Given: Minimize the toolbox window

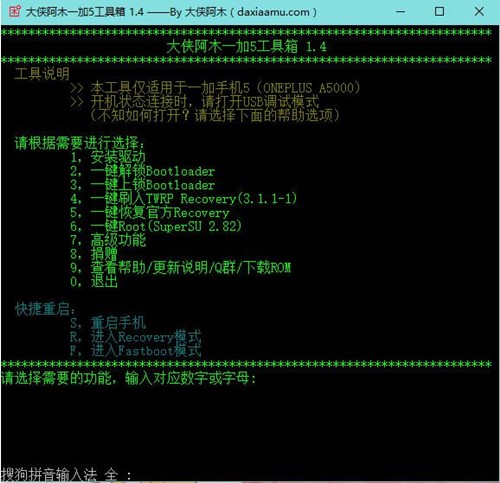Looking at the screenshot, I should pyautogui.click(x=400, y=12).
